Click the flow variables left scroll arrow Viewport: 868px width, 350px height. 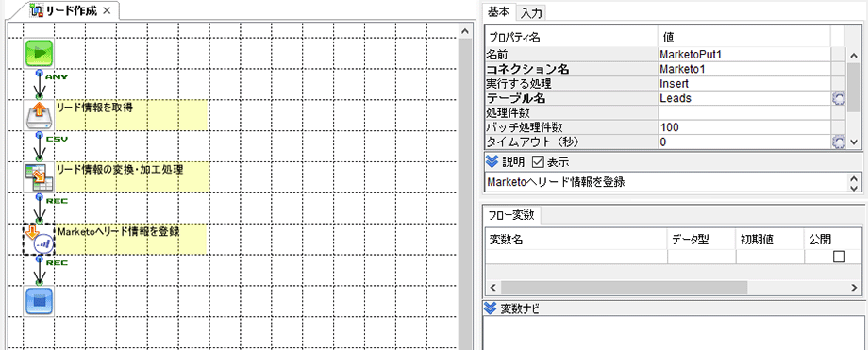pyautogui.click(x=492, y=288)
